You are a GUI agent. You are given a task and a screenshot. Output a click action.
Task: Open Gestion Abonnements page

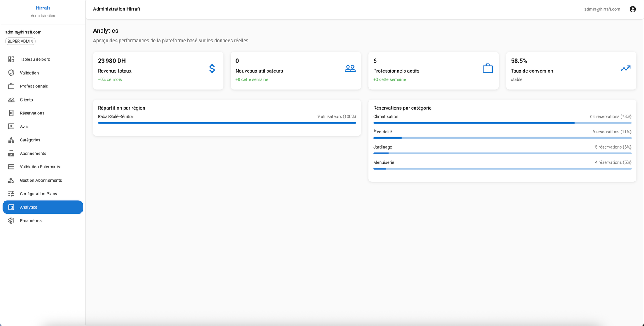click(43, 180)
